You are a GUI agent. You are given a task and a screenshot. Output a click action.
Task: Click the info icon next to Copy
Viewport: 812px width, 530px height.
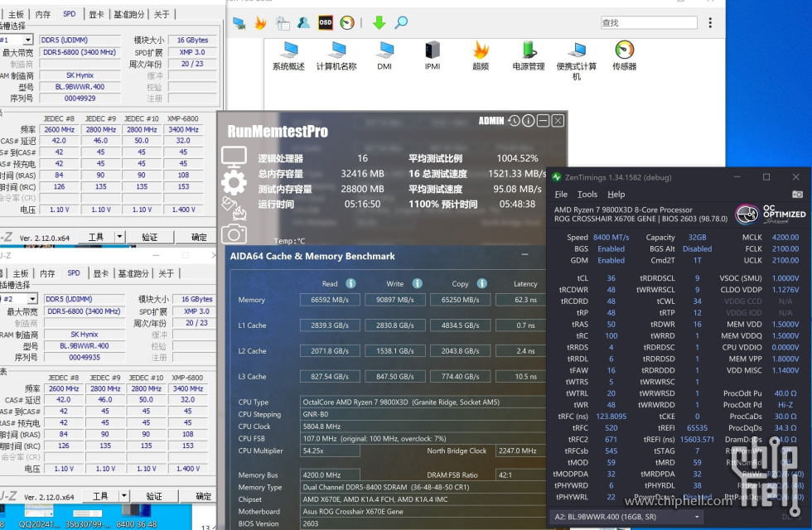coord(482,283)
